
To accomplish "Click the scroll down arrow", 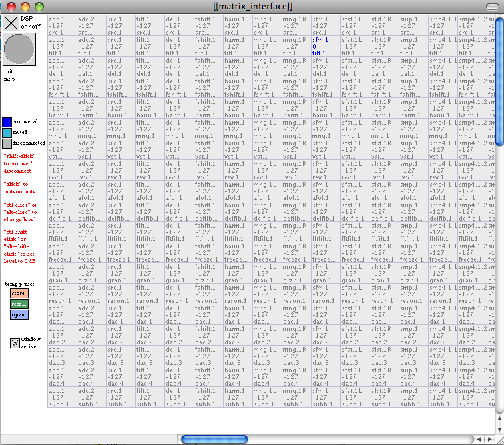I will pyautogui.click(x=499, y=428).
